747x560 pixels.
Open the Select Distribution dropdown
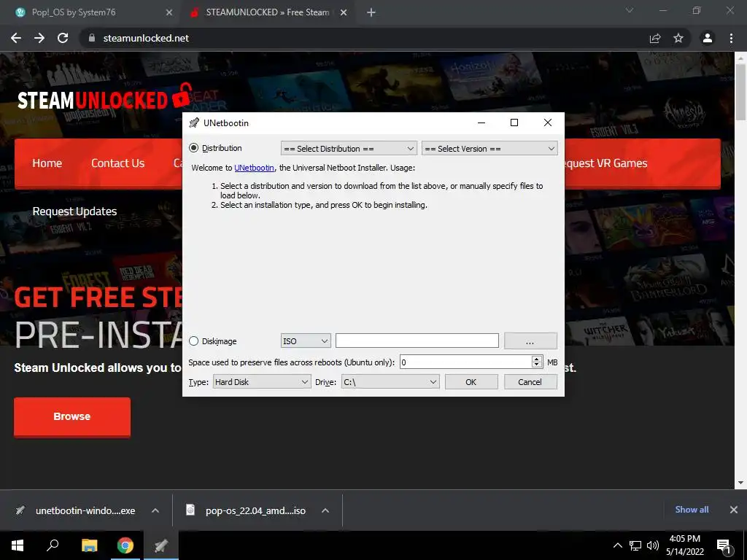349,149
